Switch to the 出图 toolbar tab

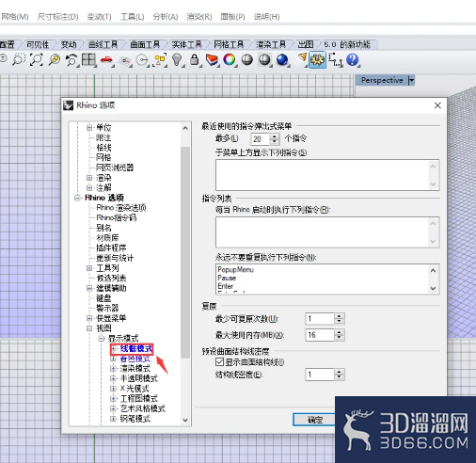point(306,44)
